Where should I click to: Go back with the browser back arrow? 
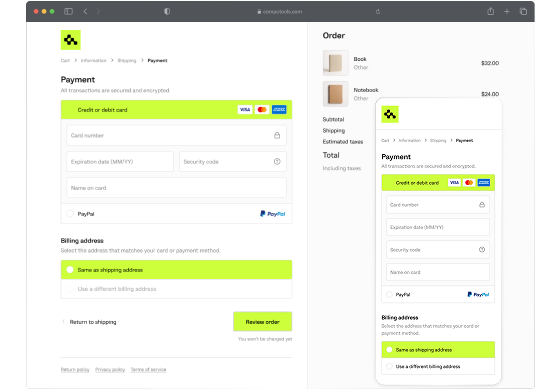point(85,11)
